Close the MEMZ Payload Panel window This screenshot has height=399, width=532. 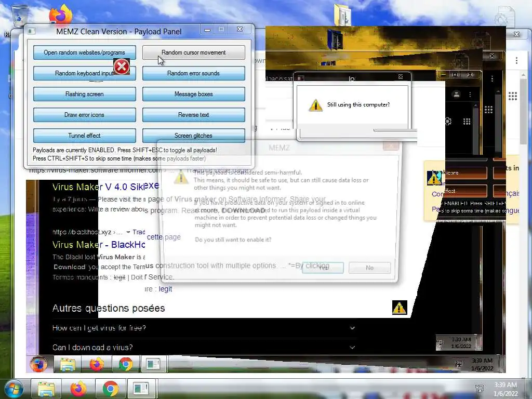pyautogui.click(x=240, y=30)
